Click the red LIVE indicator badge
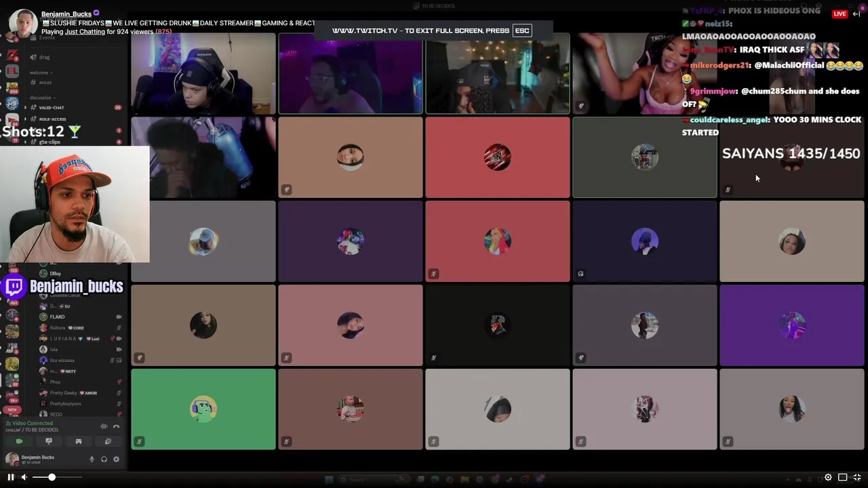This screenshot has height=488, width=868. pyautogui.click(x=840, y=14)
